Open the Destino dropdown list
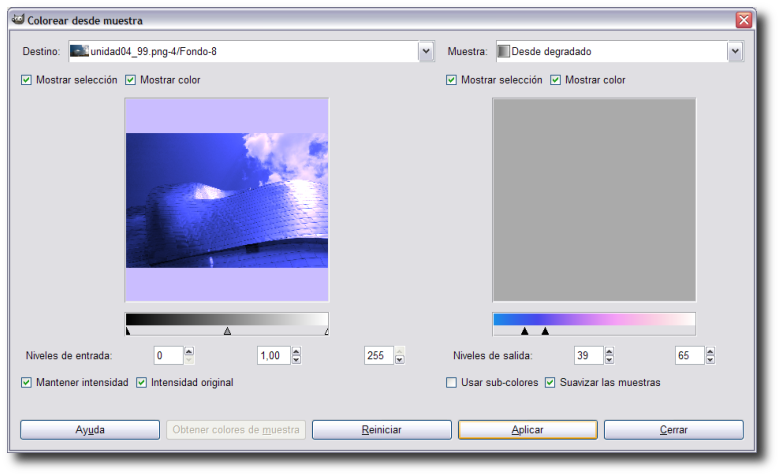This screenshot has height=476, width=780. pyautogui.click(x=426, y=51)
